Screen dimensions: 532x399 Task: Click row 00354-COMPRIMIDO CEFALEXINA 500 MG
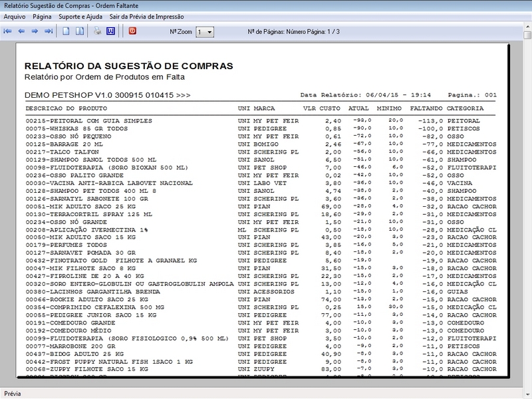click(261, 307)
